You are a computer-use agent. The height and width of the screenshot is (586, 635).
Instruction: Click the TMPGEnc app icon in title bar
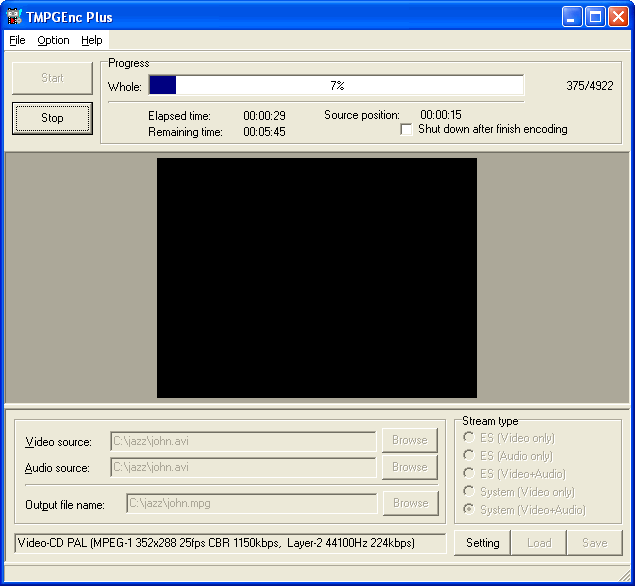point(14,16)
